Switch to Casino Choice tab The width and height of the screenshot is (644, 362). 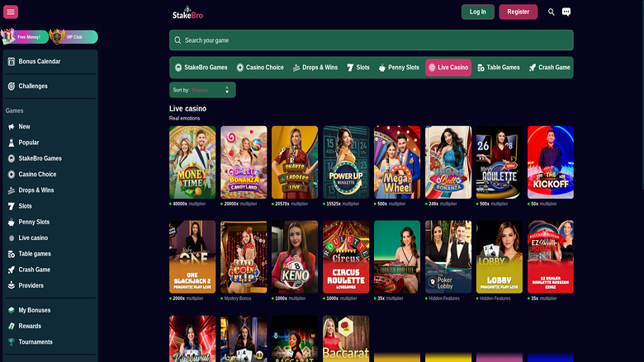tap(260, 68)
